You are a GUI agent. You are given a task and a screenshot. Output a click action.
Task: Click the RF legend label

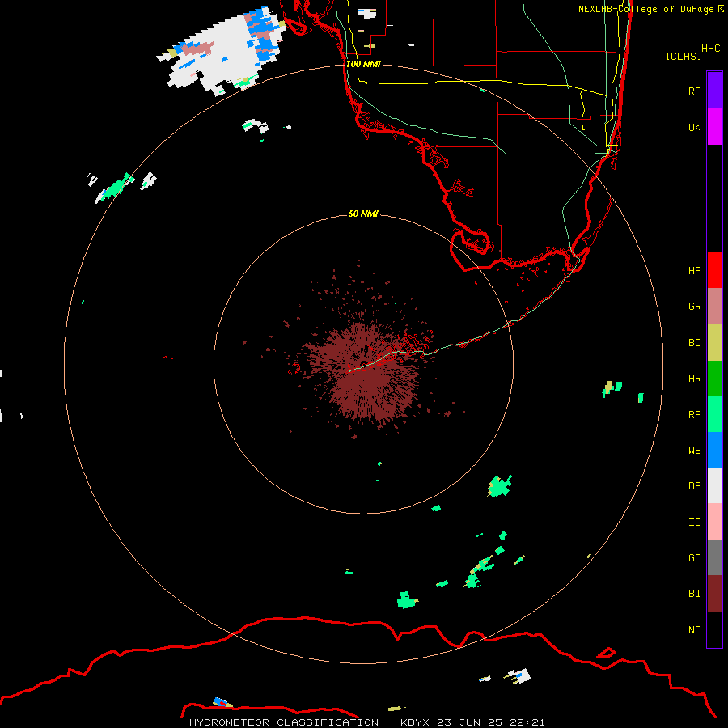695,91
